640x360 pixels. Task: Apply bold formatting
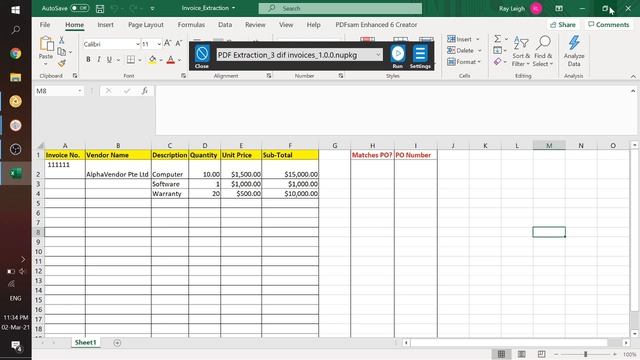88,60
